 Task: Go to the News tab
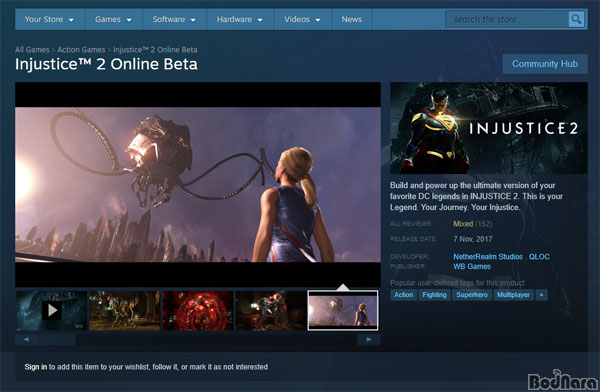tap(352, 19)
